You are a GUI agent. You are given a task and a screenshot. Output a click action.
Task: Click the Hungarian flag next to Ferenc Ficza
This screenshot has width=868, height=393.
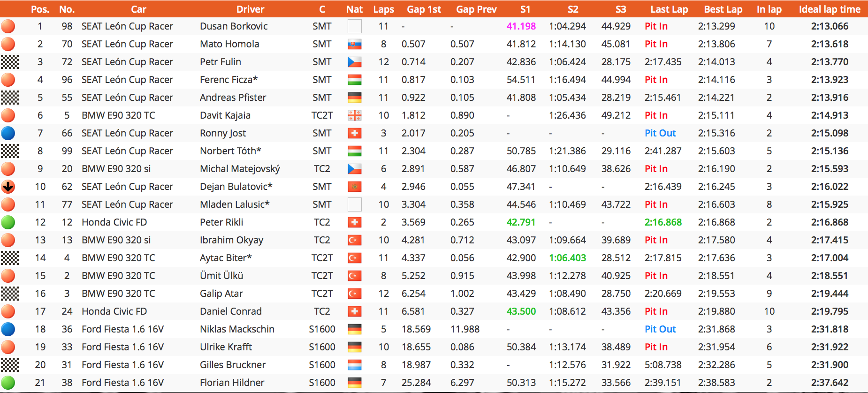coord(355,80)
